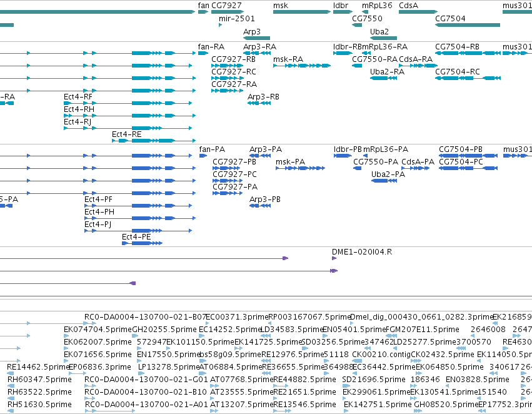
Task: Click the EK071656.5prime EST
Action: [x=67, y=361]
